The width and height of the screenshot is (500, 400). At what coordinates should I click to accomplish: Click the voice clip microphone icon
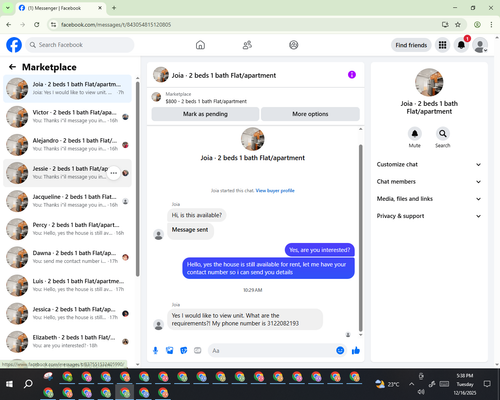(x=155, y=351)
